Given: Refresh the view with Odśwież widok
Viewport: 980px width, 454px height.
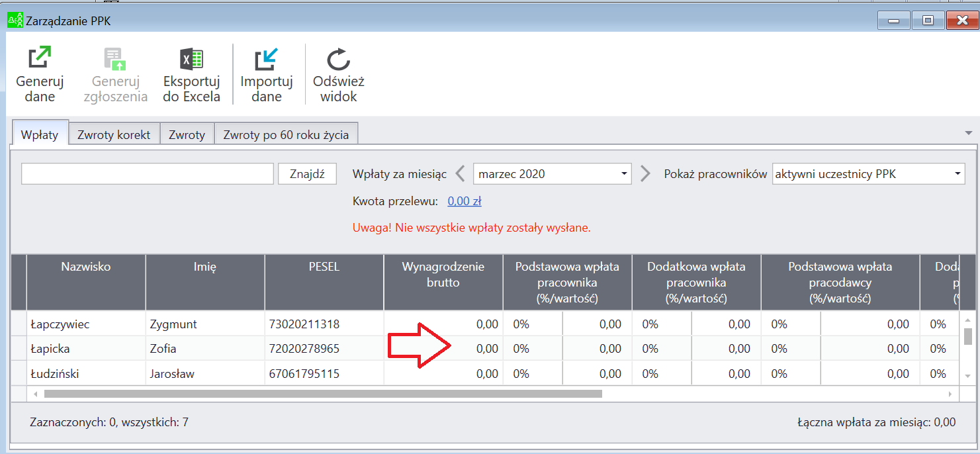Looking at the screenshot, I should 339,74.
